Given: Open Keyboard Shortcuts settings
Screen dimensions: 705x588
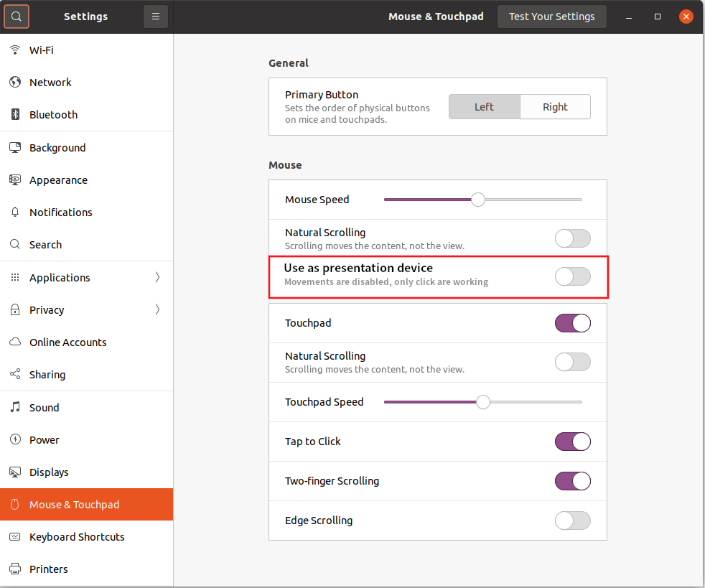Looking at the screenshot, I should [x=76, y=536].
